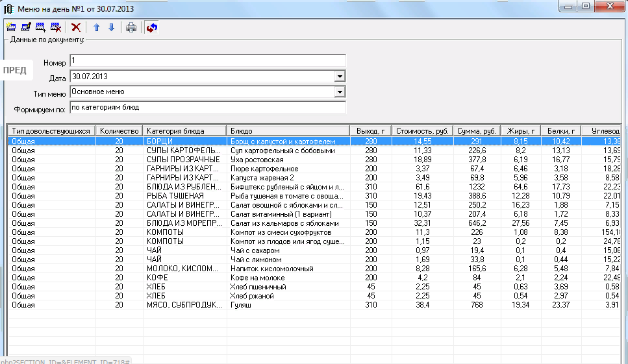This screenshot has width=628, height=364.
Task: Click the remove row toolbar icon
Action: coord(56,27)
